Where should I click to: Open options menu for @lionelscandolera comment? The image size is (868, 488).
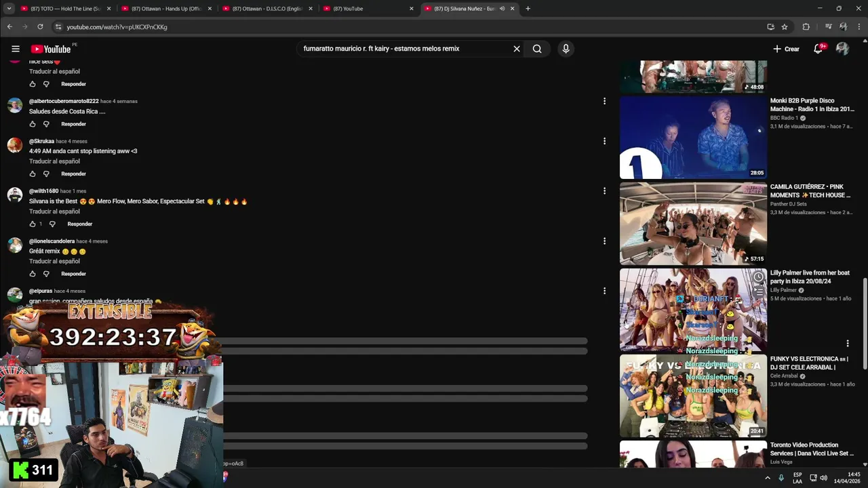point(604,241)
